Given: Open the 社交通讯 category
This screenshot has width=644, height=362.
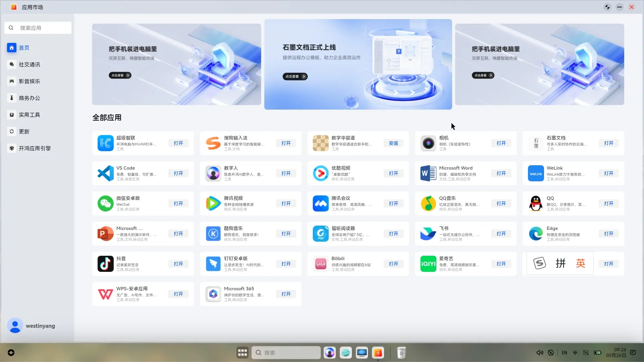Looking at the screenshot, I should (x=38, y=64).
